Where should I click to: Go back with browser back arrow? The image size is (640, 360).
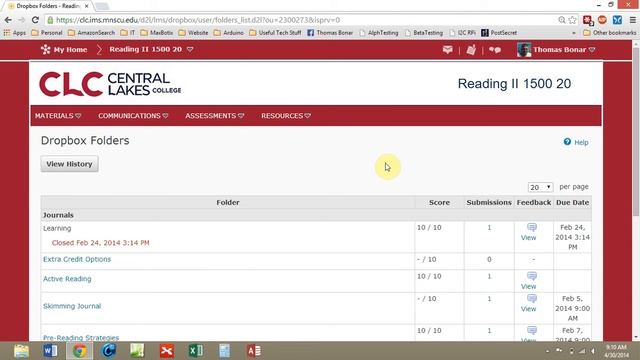tap(8, 20)
